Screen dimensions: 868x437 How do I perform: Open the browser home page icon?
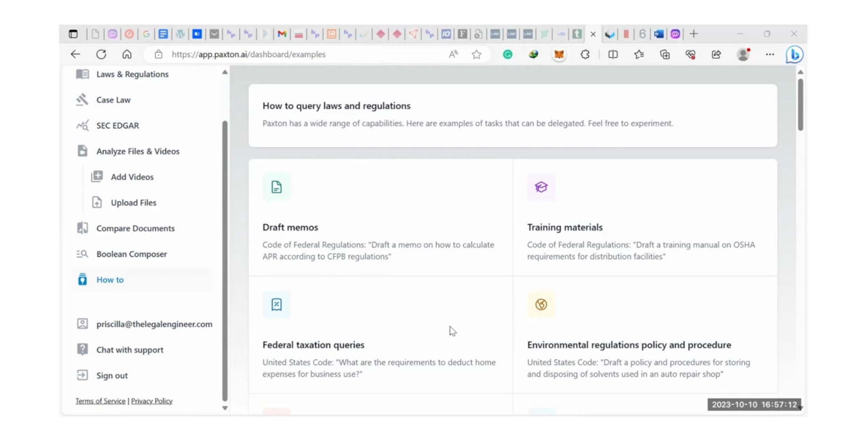click(127, 55)
